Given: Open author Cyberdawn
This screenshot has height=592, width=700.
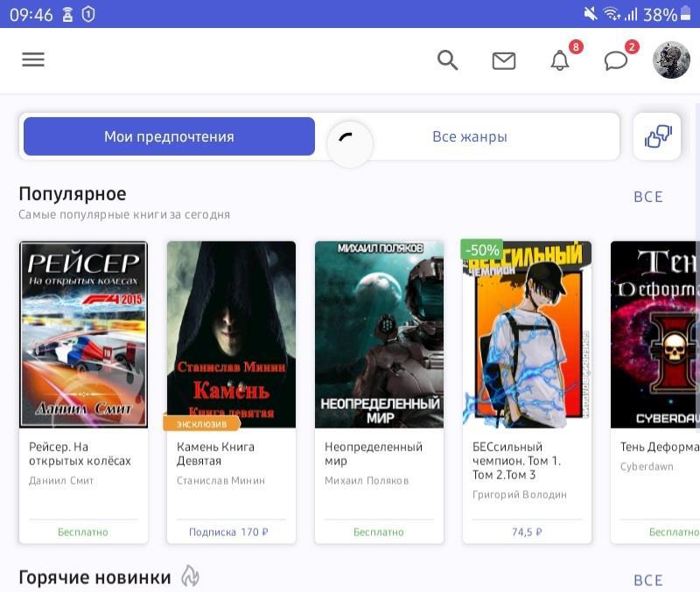Looking at the screenshot, I should 647,467.
